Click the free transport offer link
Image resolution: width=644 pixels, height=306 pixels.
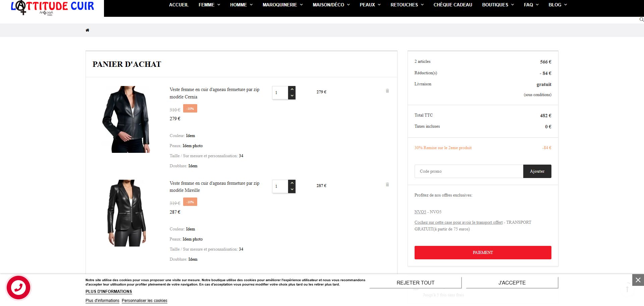pyautogui.click(x=459, y=222)
